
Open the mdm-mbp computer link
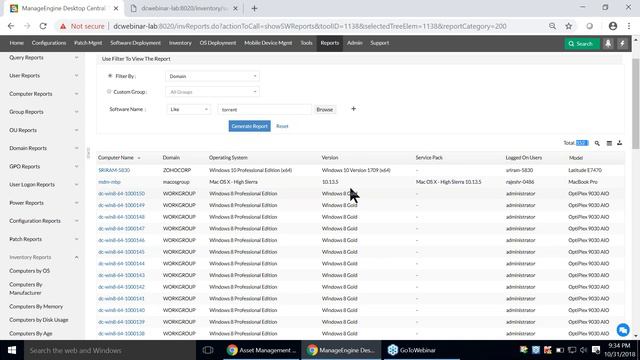109,182
